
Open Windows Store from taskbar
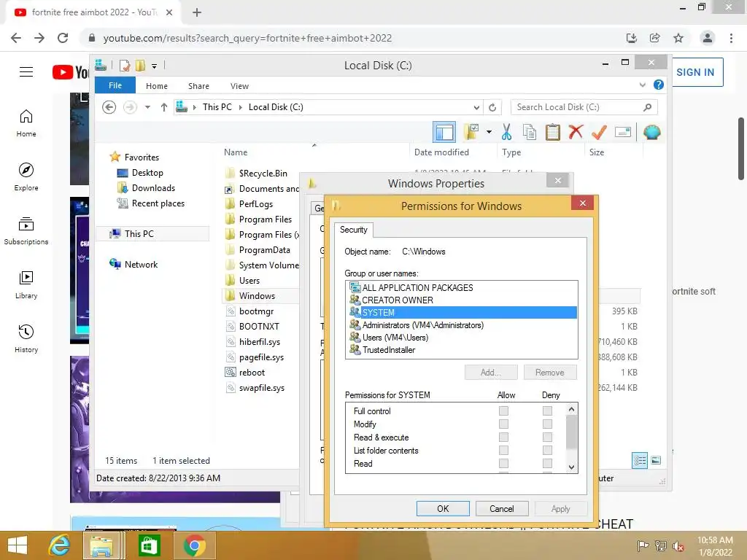(x=149, y=545)
